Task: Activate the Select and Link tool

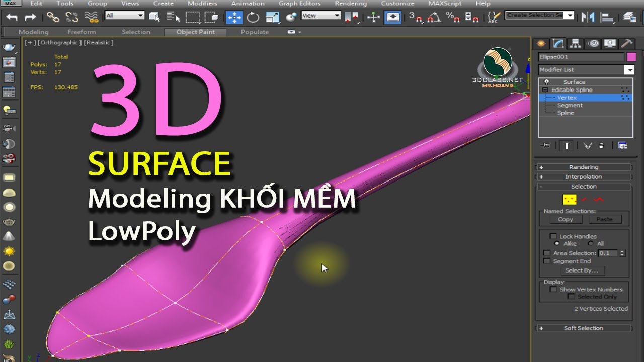Action: point(53,17)
